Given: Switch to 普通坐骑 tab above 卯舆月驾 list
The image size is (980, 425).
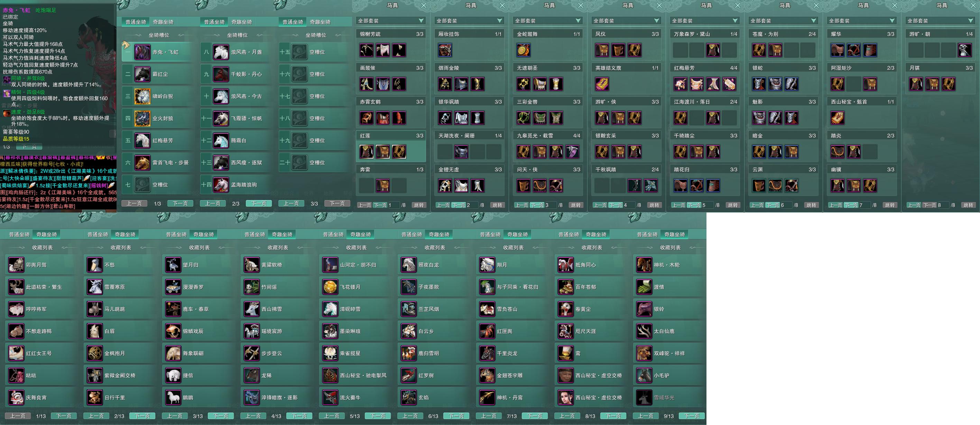Looking at the screenshot, I should click(x=19, y=235).
